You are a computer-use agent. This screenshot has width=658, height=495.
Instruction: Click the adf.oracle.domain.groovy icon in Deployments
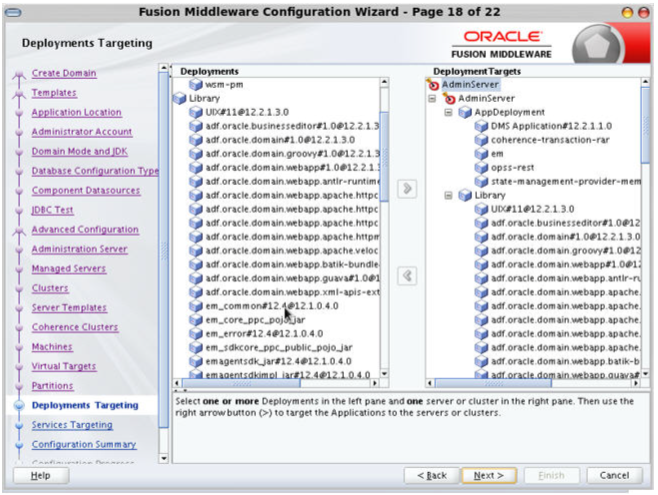pos(196,154)
